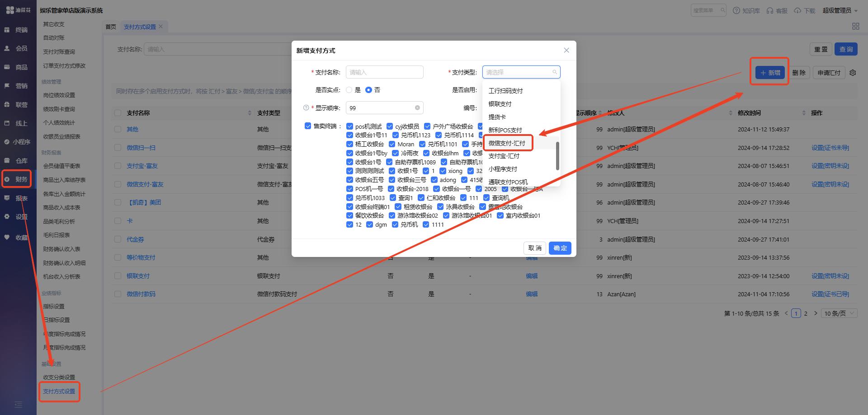The width and height of the screenshot is (868, 415).
Task: Select the 是 radio for 是否实点
Action: (349, 90)
